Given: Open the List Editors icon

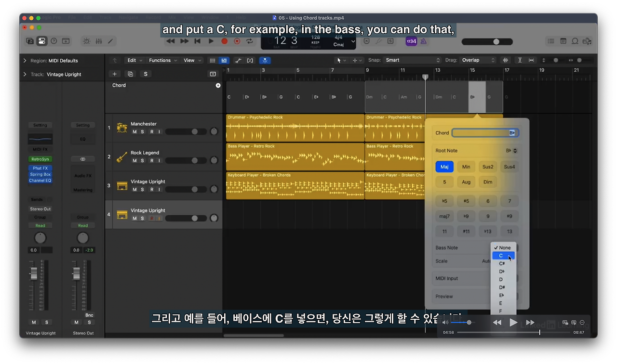Looking at the screenshot, I should 551,41.
